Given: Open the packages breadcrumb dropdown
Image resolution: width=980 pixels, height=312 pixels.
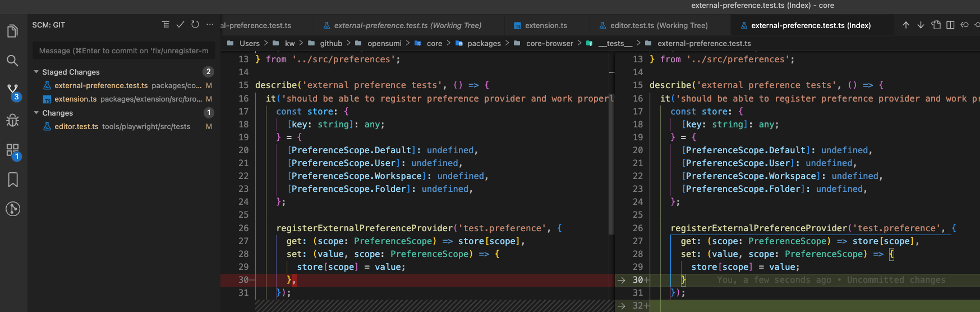Looking at the screenshot, I should coord(484,43).
